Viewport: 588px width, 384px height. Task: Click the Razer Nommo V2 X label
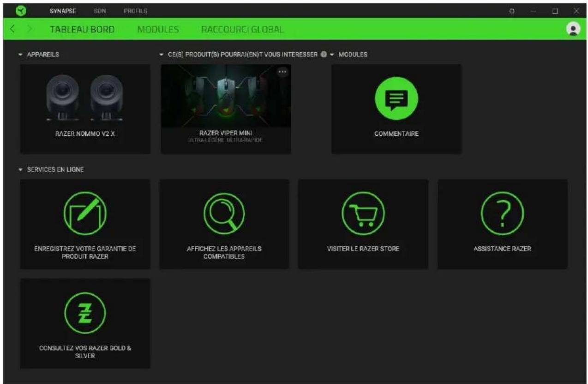click(85, 134)
